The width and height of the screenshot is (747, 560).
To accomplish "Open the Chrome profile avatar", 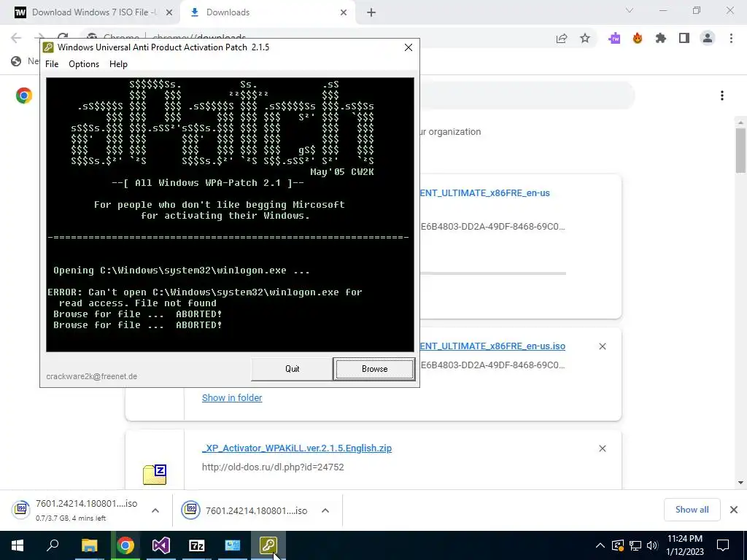I will click(x=708, y=39).
